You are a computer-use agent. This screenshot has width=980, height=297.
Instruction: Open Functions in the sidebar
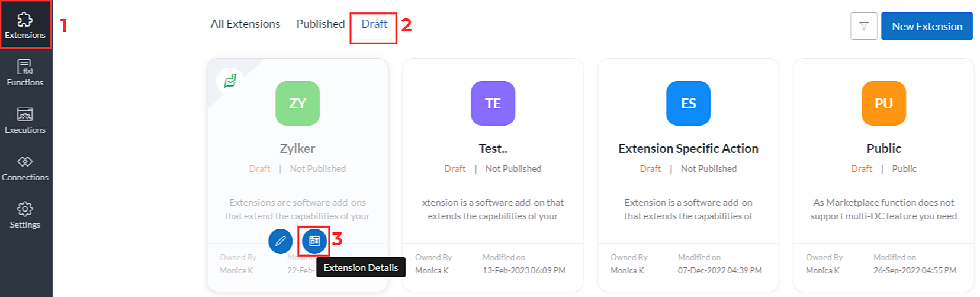click(25, 73)
